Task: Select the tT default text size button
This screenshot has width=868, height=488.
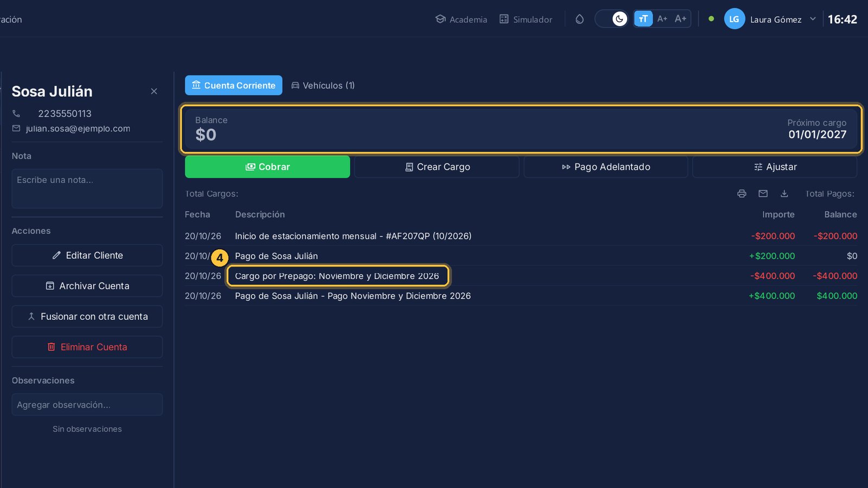Action: [x=643, y=19]
